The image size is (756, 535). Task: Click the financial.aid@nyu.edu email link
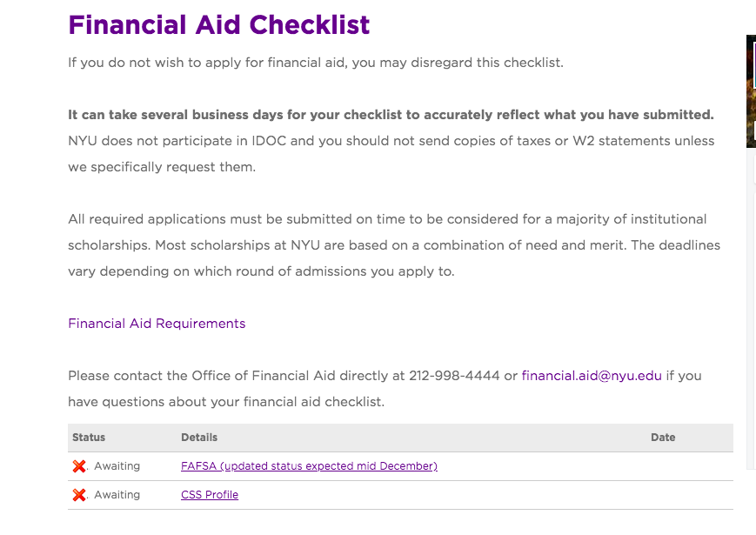pyautogui.click(x=592, y=376)
